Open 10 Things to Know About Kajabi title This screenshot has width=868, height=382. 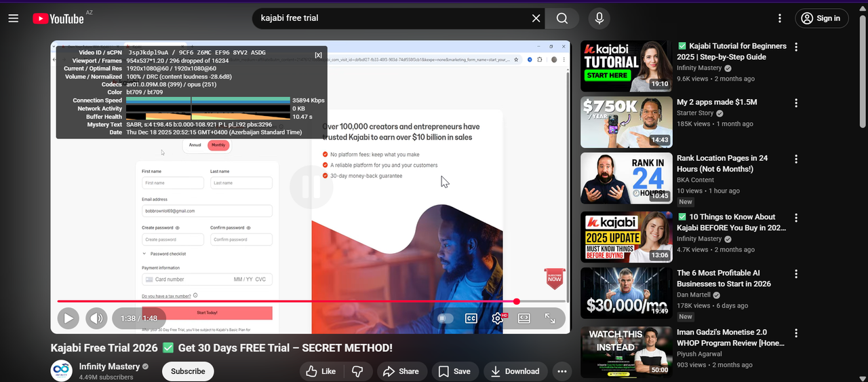(x=732, y=223)
